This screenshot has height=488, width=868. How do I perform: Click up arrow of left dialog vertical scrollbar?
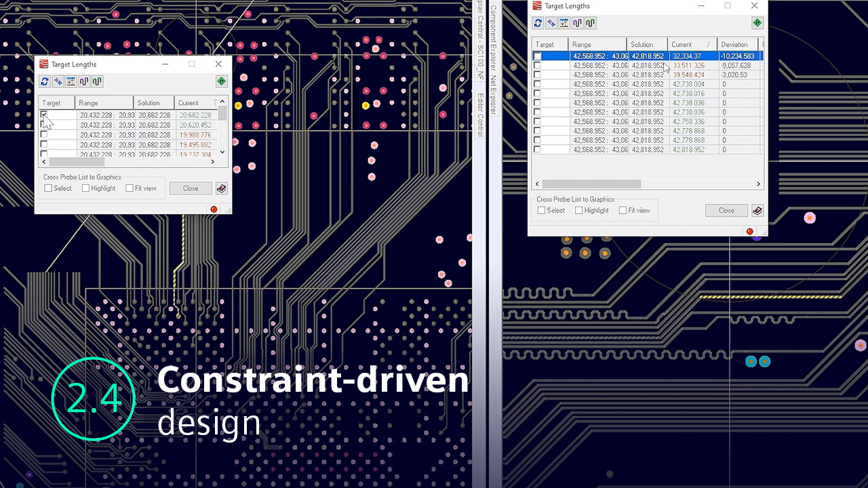coord(222,103)
